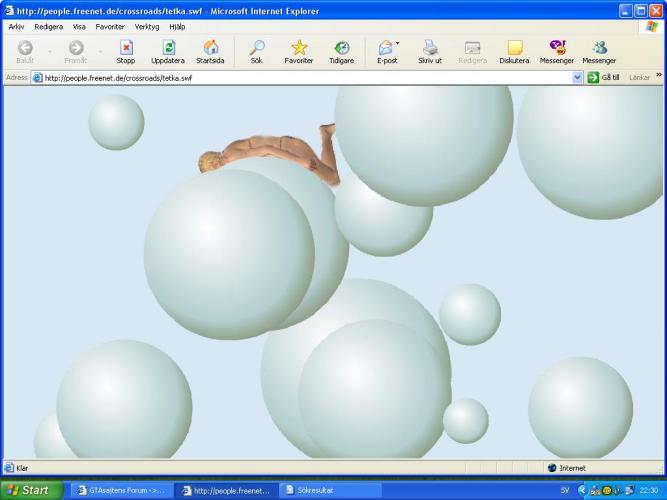This screenshot has height=500, width=667.
Task: Click the Windows Start button
Action: tap(30, 490)
